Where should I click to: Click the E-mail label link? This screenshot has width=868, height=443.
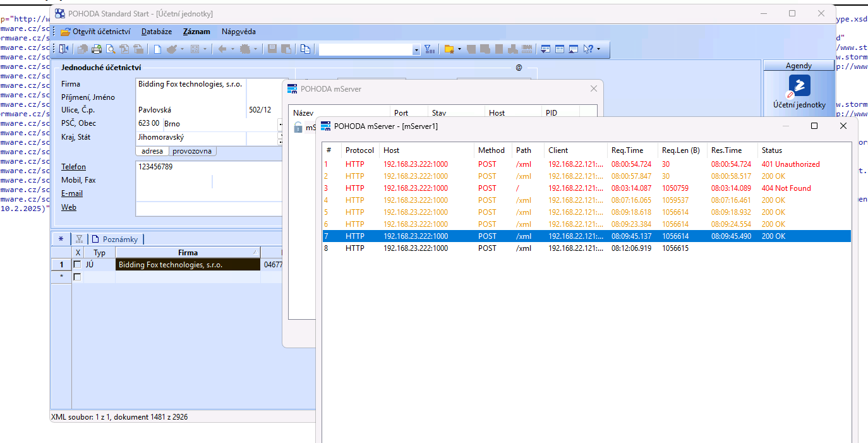coord(72,193)
